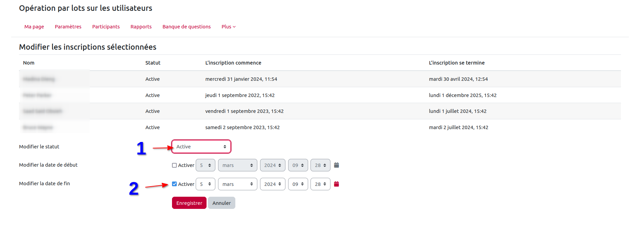
Task: Uncheck the end date Activer checkbox
Action: [x=174, y=184]
